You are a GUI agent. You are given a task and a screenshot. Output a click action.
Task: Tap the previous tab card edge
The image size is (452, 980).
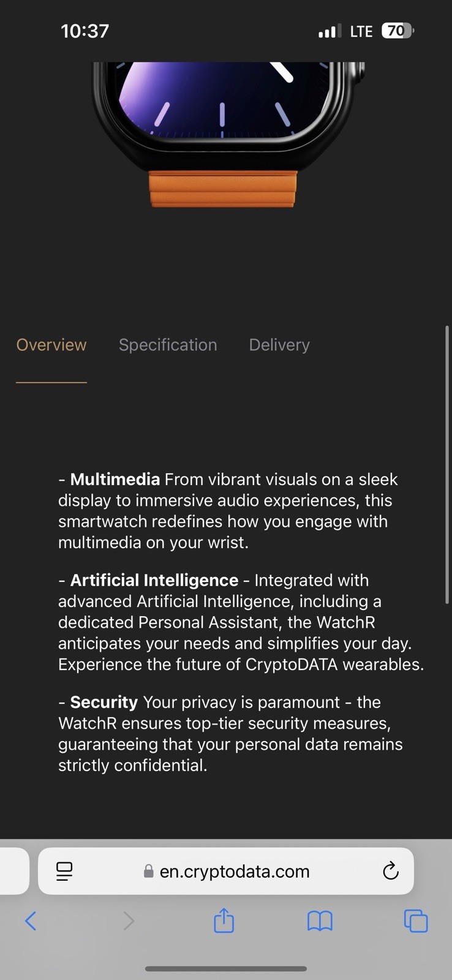pyautogui.click(x=15, y=871)
